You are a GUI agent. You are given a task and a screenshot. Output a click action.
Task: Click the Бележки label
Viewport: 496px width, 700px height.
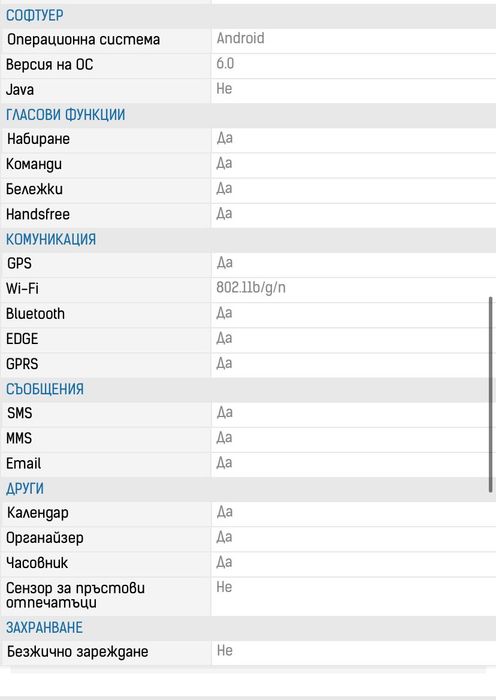pos(34,189)
